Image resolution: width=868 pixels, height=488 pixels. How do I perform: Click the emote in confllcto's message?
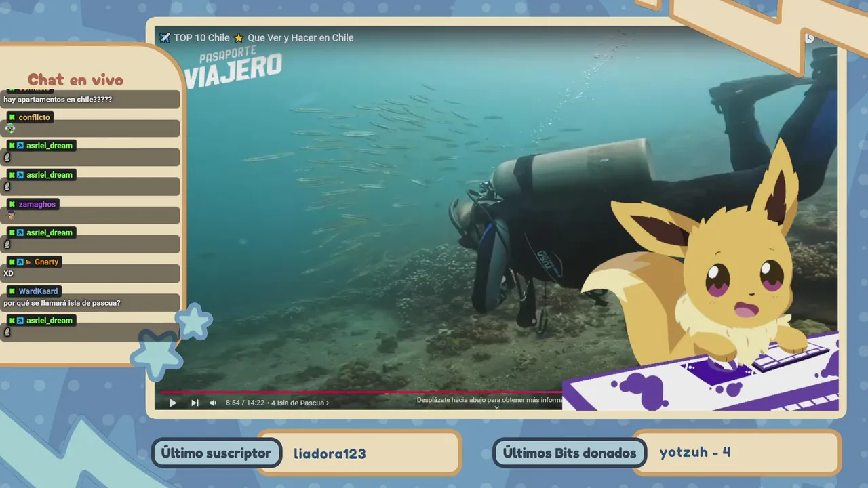[x=9, y=129]
